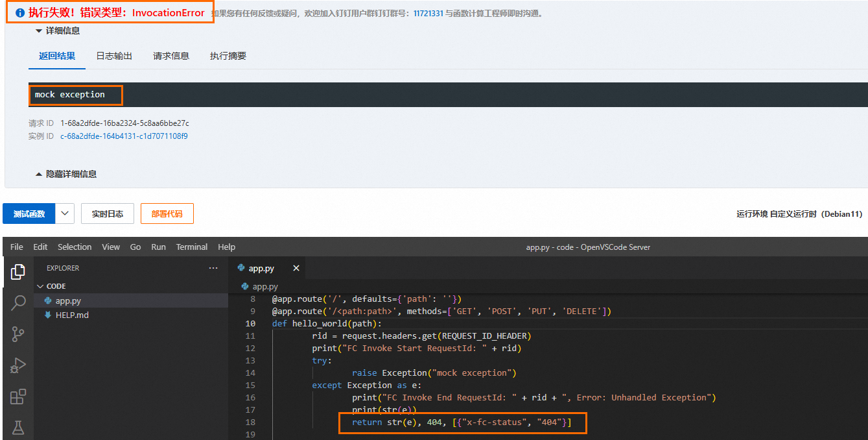The height and width of the screenshot is (440, 868).
Task: Open the Source Control view icon
Action: 18,334
